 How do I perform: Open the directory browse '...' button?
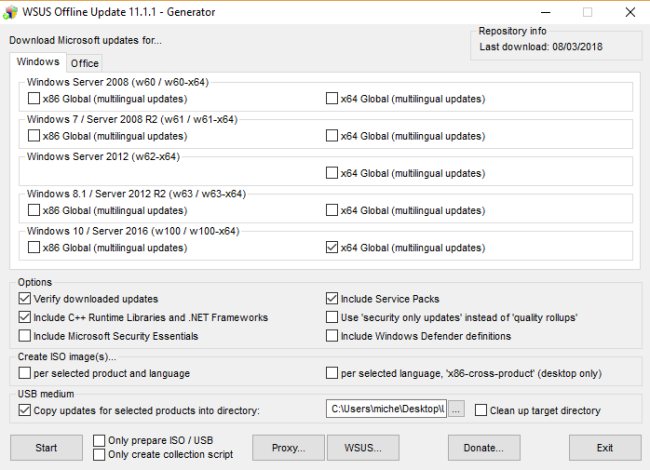pyautogui.click(x=456, y=410)
